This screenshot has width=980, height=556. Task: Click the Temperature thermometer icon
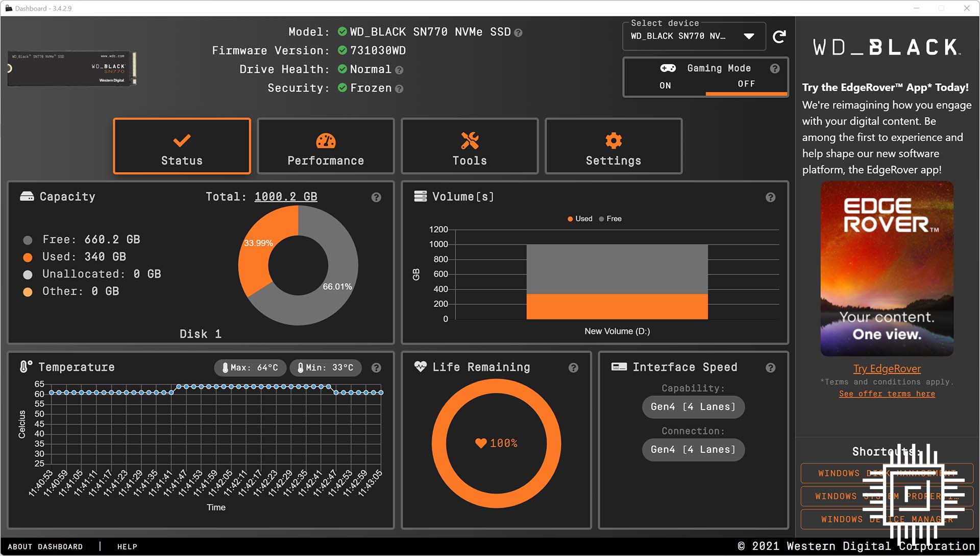pos(26,367)
